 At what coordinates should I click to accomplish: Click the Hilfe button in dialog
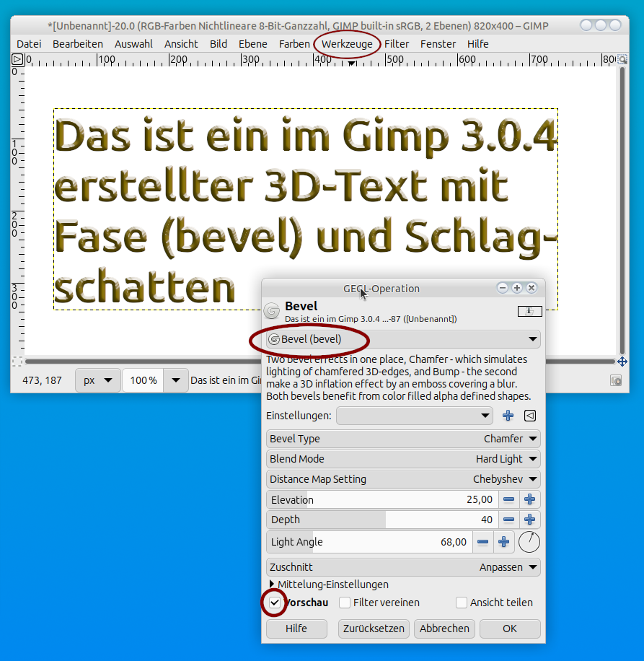click(296, 629)
